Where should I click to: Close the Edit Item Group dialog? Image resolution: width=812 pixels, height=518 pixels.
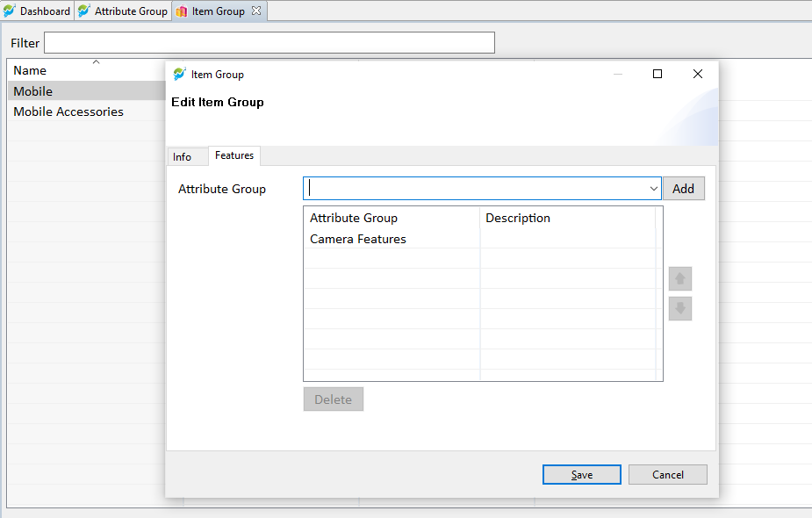tap(698, 74)
